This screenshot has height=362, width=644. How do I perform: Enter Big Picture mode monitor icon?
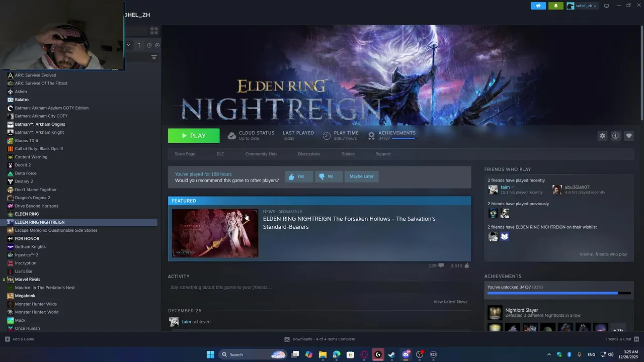coord(606,6)
